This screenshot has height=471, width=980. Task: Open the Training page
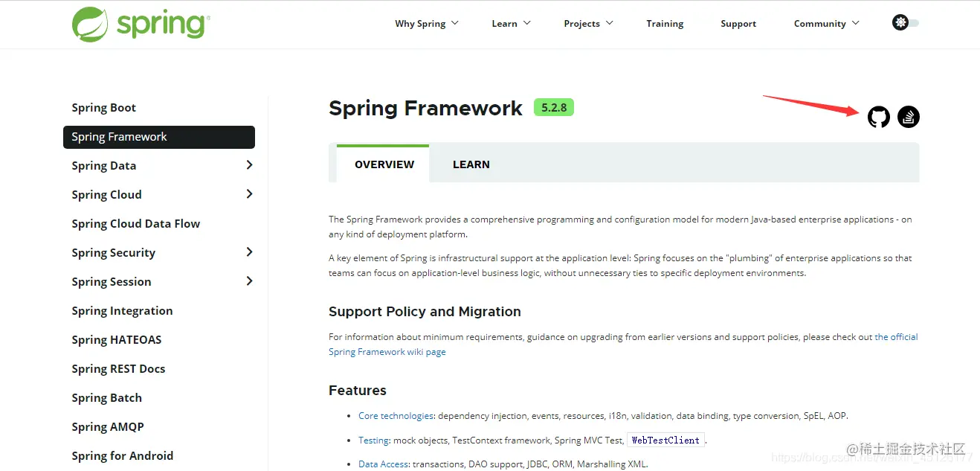[665, 24]
